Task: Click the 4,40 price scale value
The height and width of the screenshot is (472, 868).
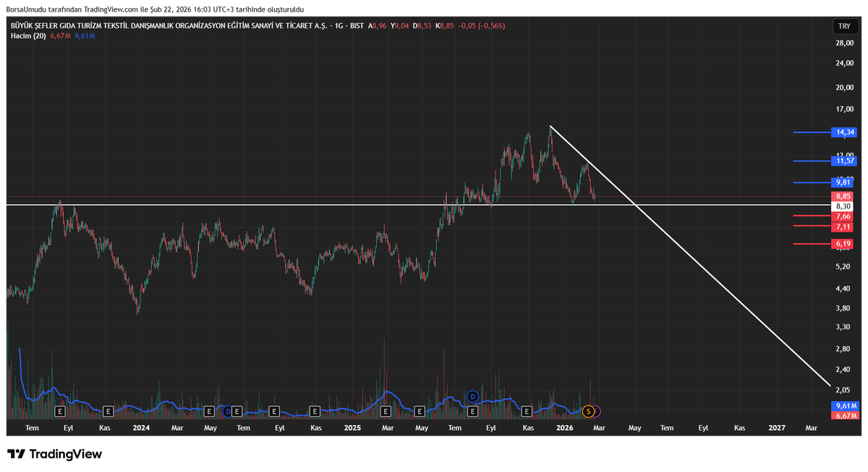Action: tap(843, 289)
